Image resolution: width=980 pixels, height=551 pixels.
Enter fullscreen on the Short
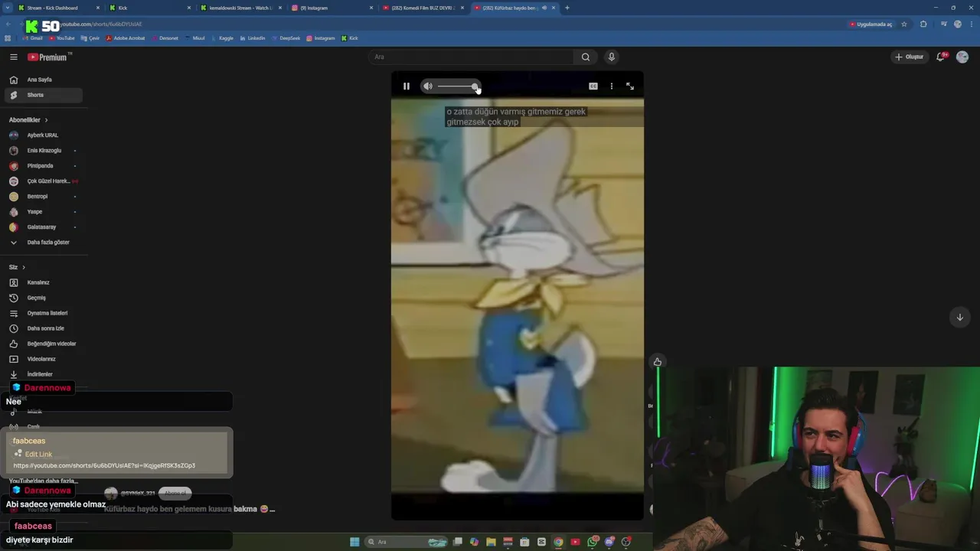click(x=630, y=86)
